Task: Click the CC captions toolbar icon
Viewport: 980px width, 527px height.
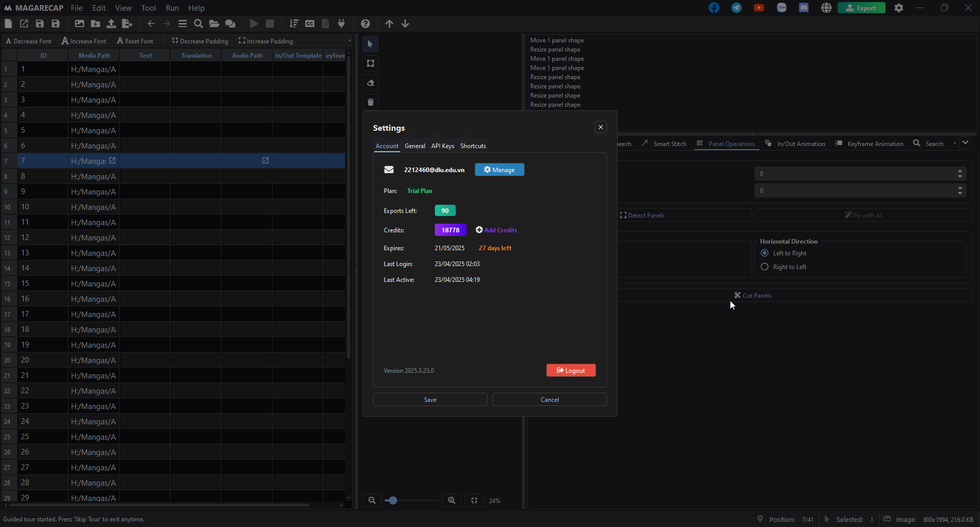Action: [x=310, y=23]
